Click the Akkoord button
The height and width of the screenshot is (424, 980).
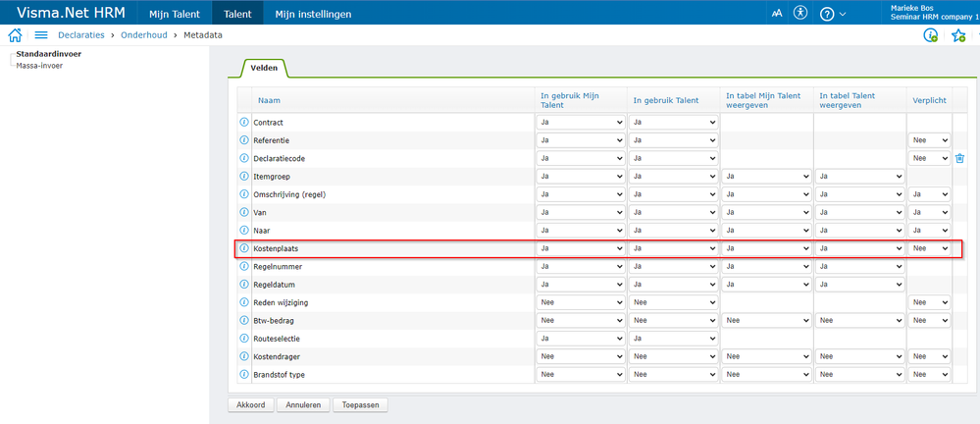pos(250,404)
